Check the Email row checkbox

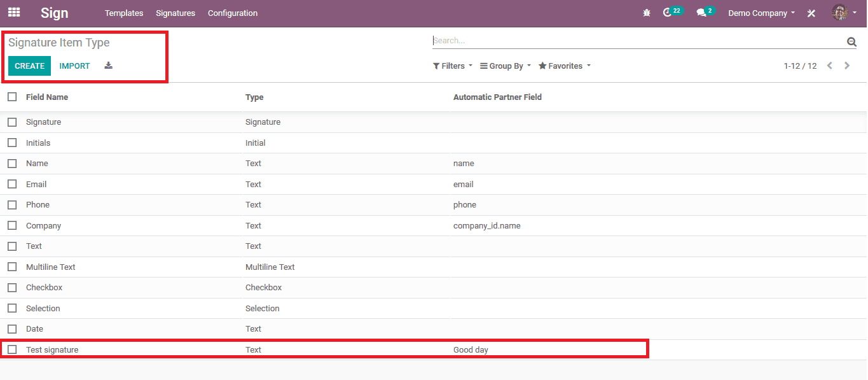click(x=12, y=184)
